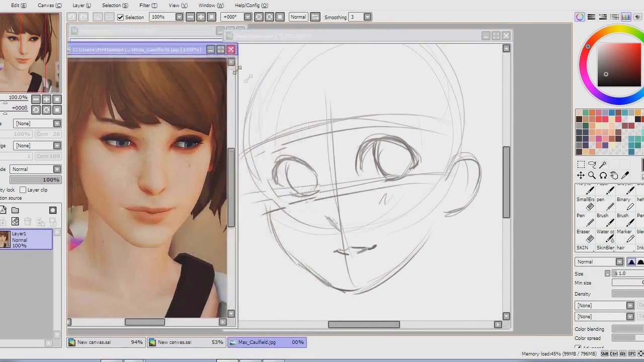
Task: Choose the Binary pen brush
Action: 624,204
